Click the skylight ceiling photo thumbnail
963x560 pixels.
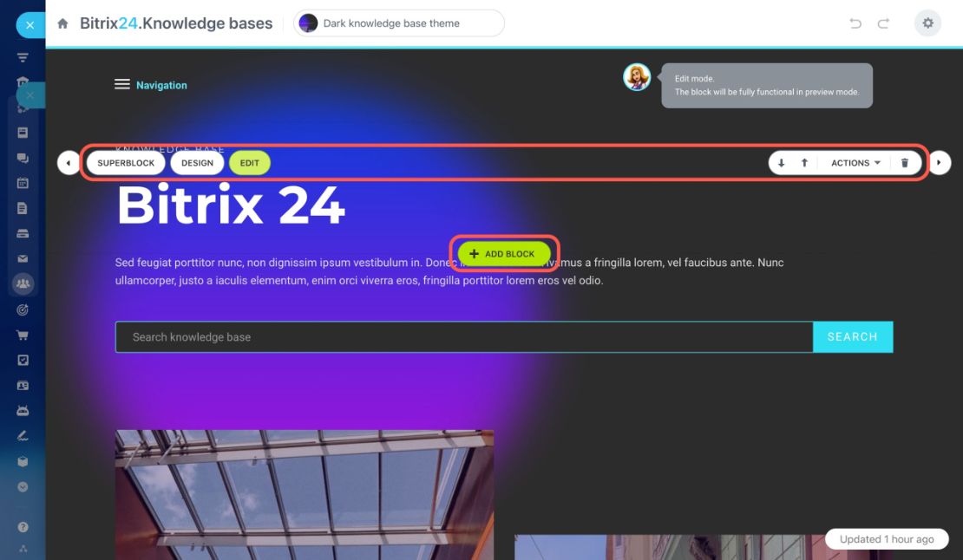pyautogui.click(x=305, y=494)
